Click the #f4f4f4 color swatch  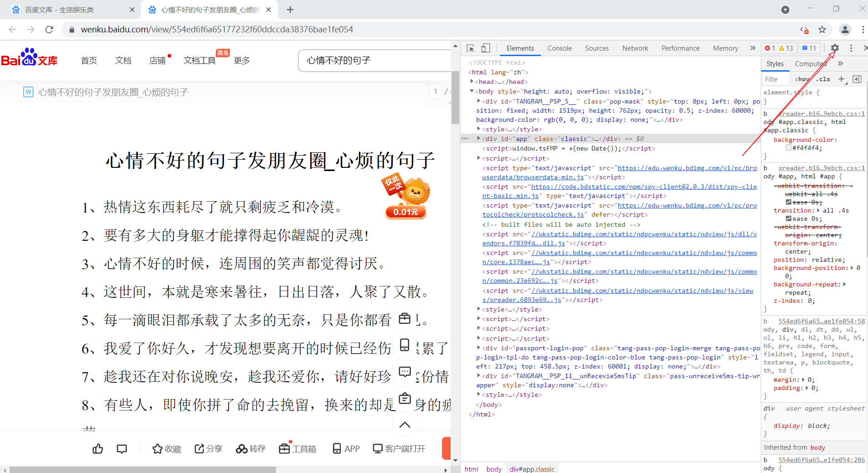coord(789,147)
